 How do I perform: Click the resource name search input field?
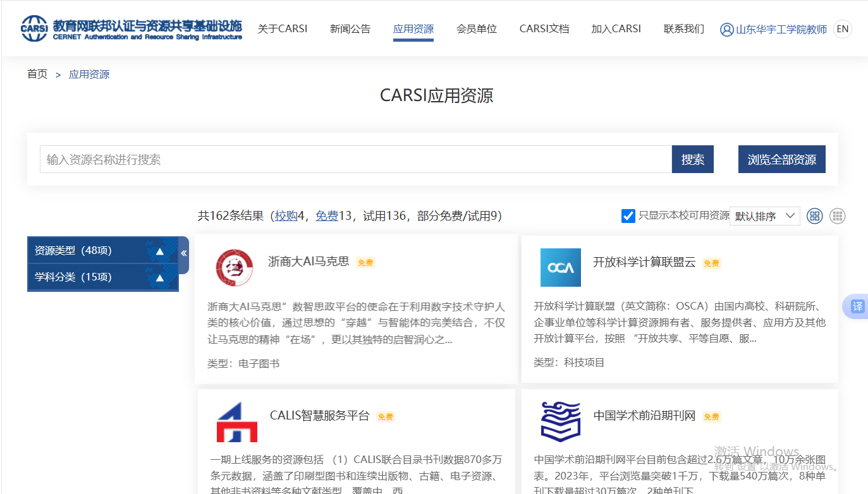click(356, 159)
